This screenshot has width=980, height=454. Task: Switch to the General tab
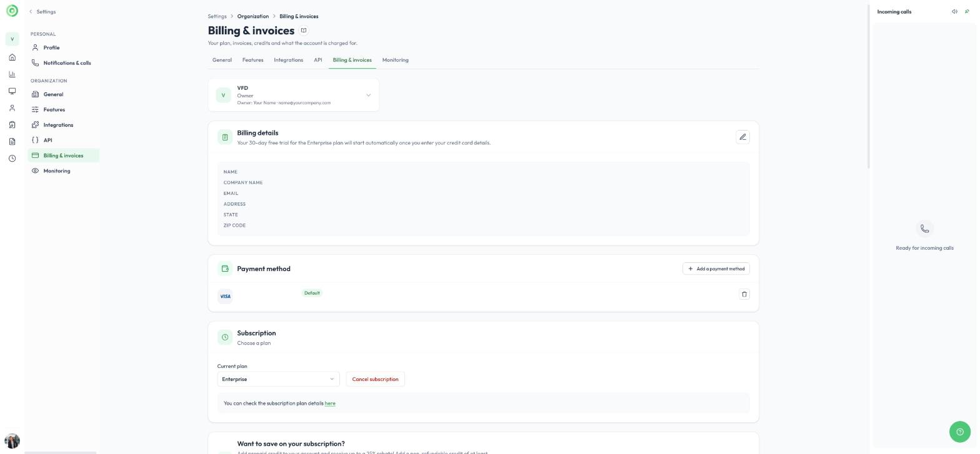(x=222, y=60)
